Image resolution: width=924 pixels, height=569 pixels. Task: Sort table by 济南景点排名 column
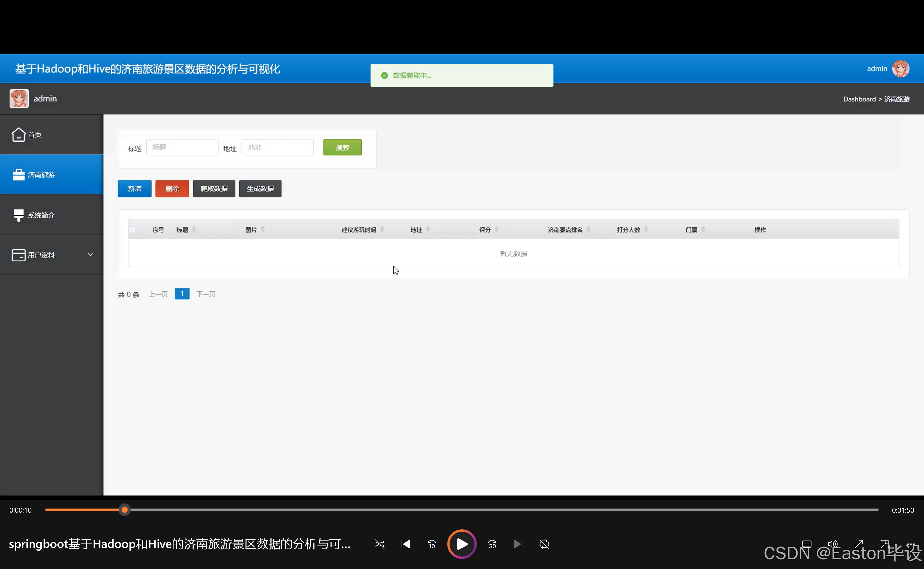click(588, 229)
